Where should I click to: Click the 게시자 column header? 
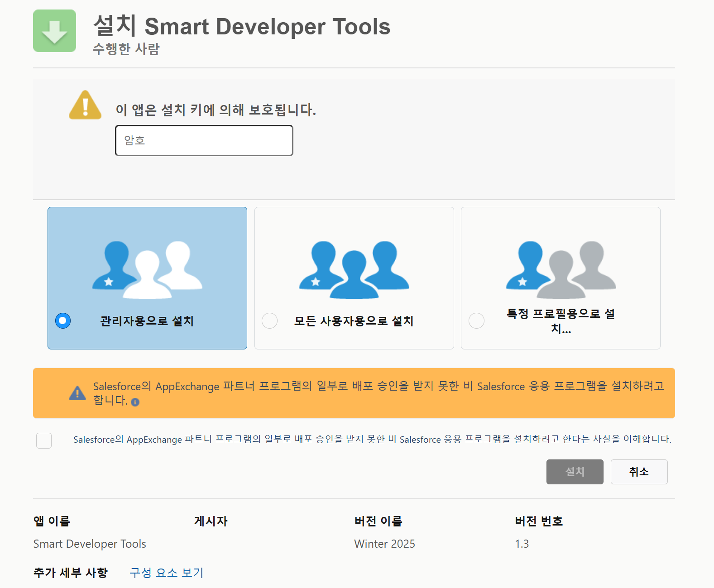[211, 521]
